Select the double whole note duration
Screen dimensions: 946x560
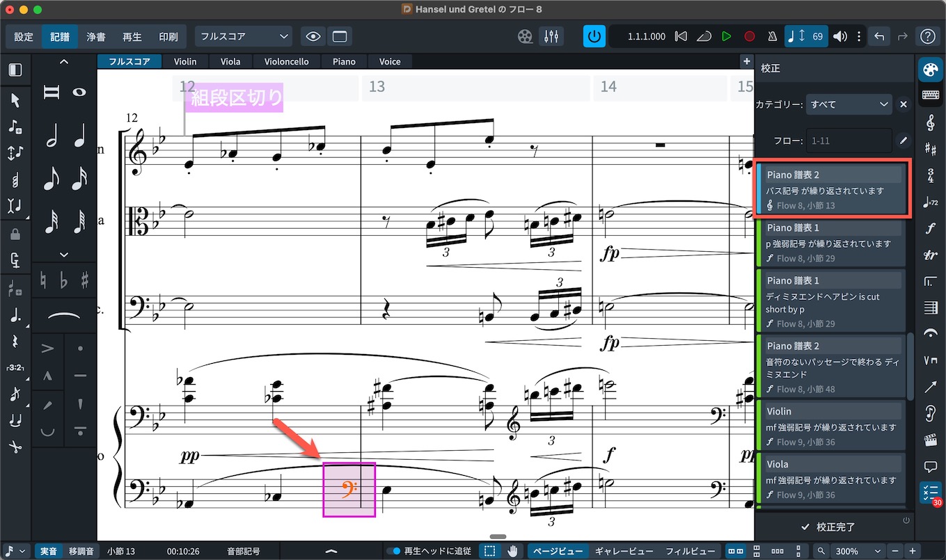click(x=51, y=92)
